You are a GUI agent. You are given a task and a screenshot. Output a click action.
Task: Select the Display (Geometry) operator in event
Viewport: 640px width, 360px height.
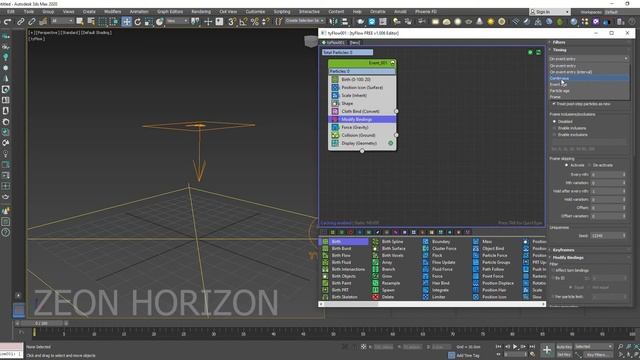point(362,143)
